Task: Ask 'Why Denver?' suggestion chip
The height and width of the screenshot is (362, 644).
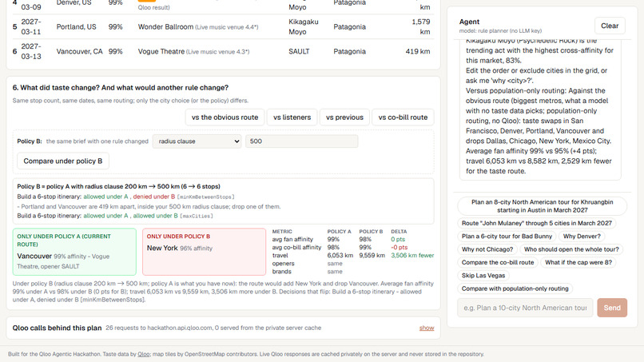Action: point(582,237)
